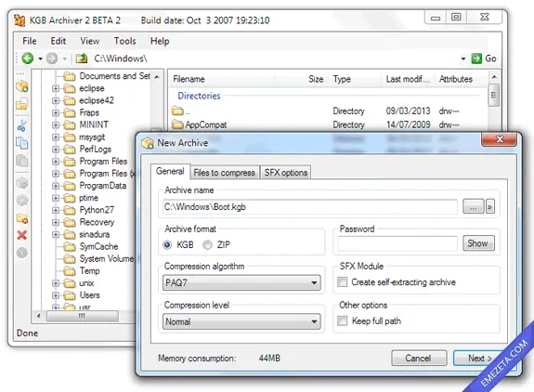
Task: Click the green Back arrow button
Action: click(x=28, y=59)
